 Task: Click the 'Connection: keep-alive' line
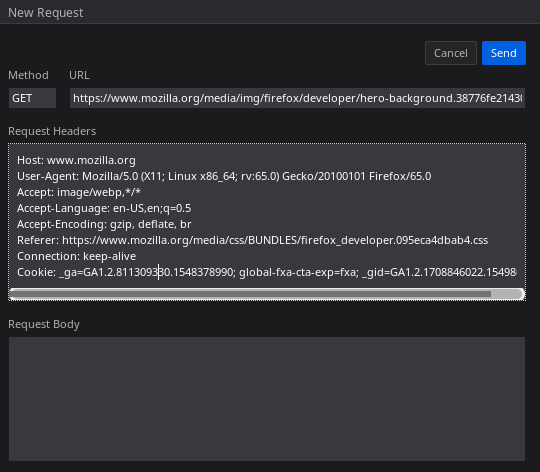(x=76, y=256)
